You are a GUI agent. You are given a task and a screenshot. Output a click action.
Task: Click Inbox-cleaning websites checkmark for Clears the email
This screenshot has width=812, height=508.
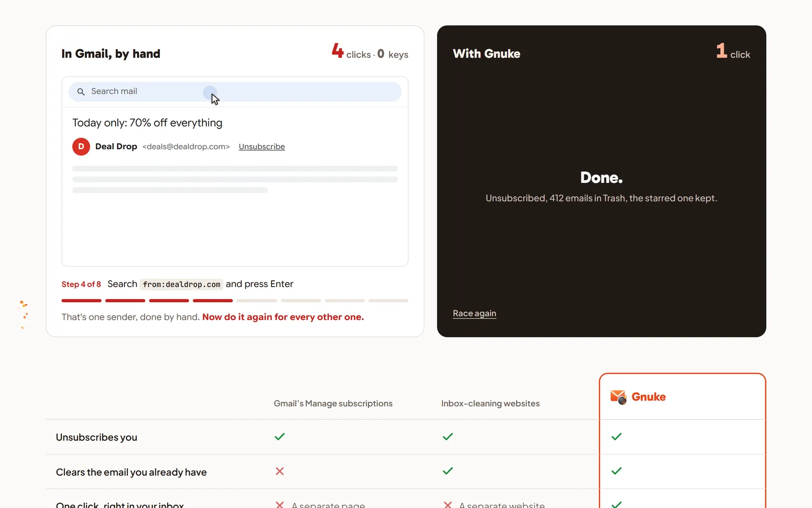click(x=448, y=471)
